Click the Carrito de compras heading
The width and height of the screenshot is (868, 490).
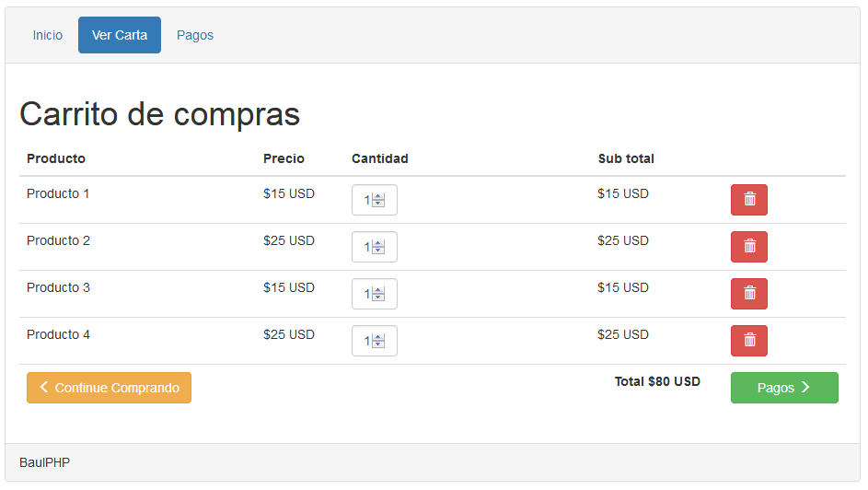pyautogui.click(x=160, y=114)
